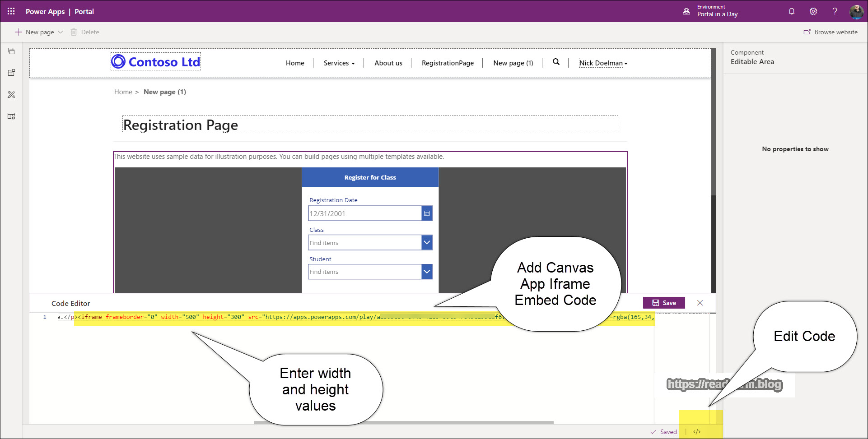
Task: Save changes in the Code Editor
Action: (x=663, y=302)
